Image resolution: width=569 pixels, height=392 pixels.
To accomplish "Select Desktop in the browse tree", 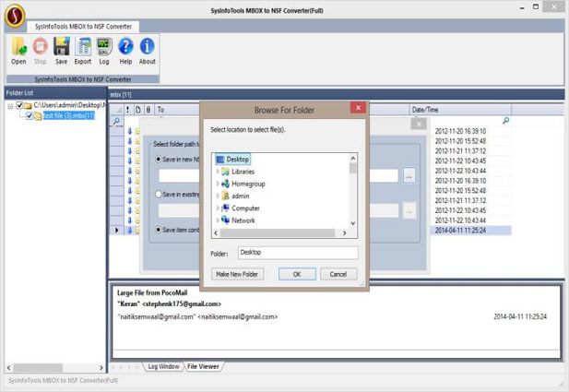I will pos(232,159).
